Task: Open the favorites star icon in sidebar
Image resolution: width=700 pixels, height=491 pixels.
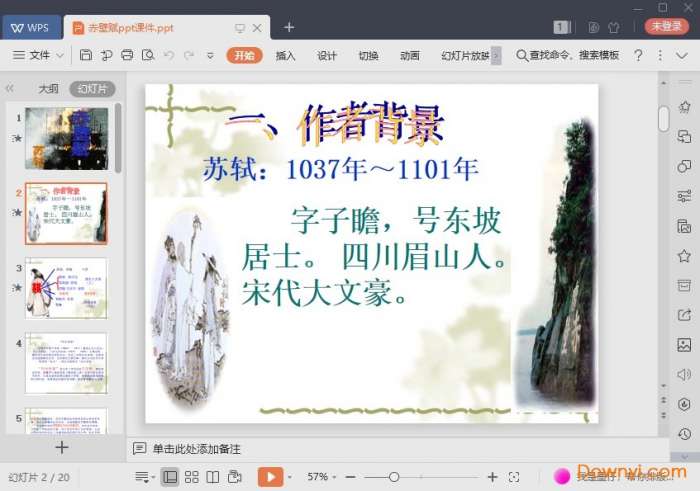Action: [684, 256]
